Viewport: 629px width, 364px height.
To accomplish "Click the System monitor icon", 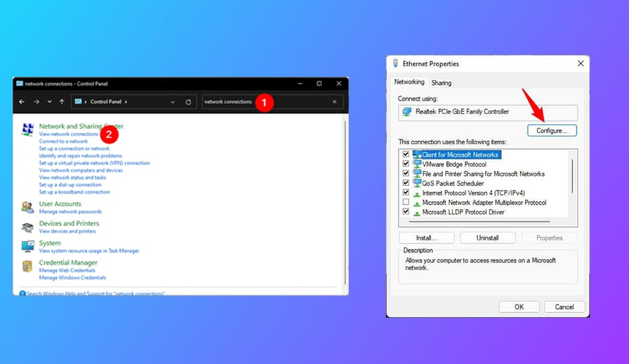I will click(28, 246).
